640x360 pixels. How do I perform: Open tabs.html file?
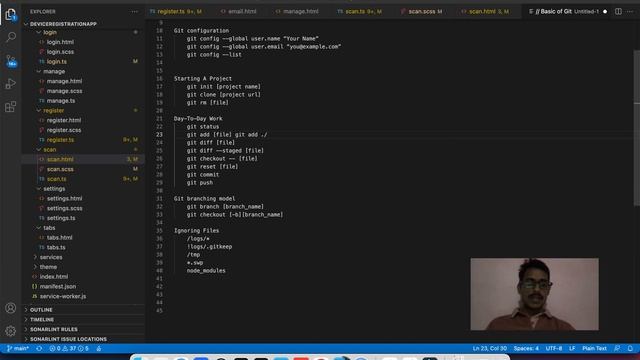59,238
